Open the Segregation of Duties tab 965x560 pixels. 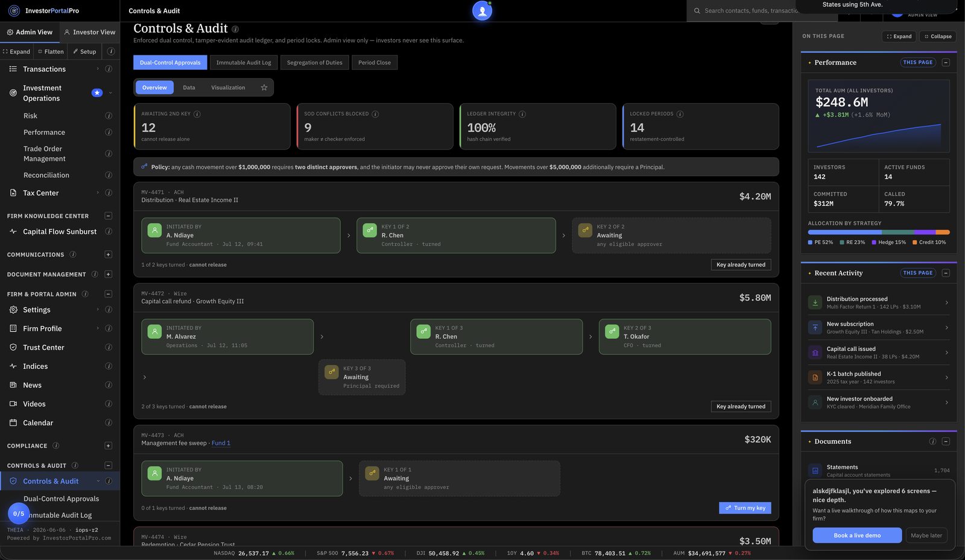[314, 63]
